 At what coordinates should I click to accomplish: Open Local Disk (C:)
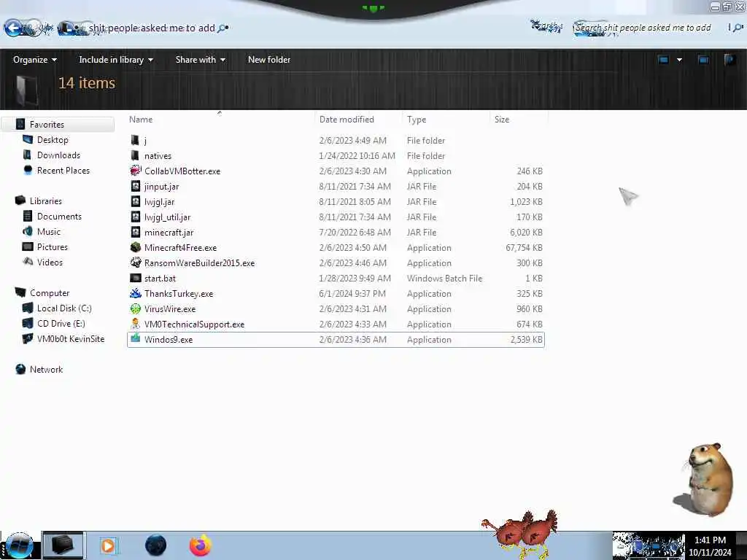(x=64, y=308)
